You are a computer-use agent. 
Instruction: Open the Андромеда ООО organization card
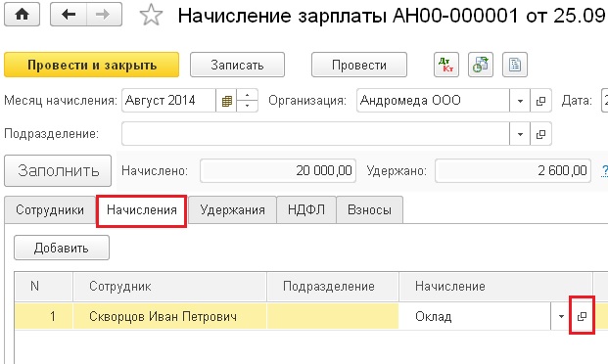pyautogui.click(x=540, y=101)
